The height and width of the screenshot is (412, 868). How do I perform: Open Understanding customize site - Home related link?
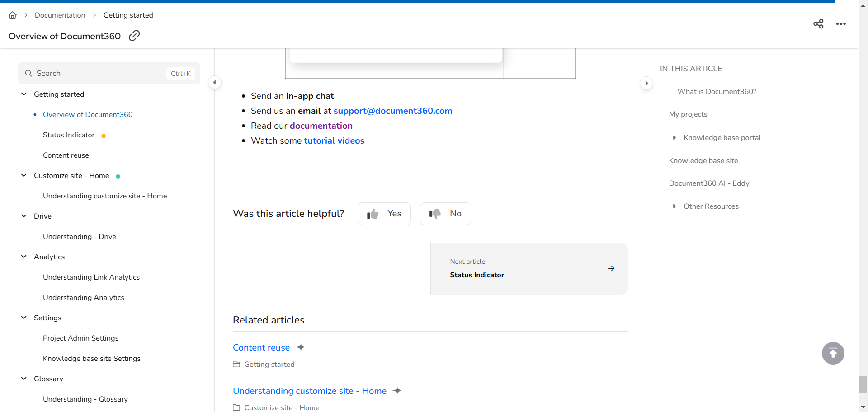tap(310, 391)
